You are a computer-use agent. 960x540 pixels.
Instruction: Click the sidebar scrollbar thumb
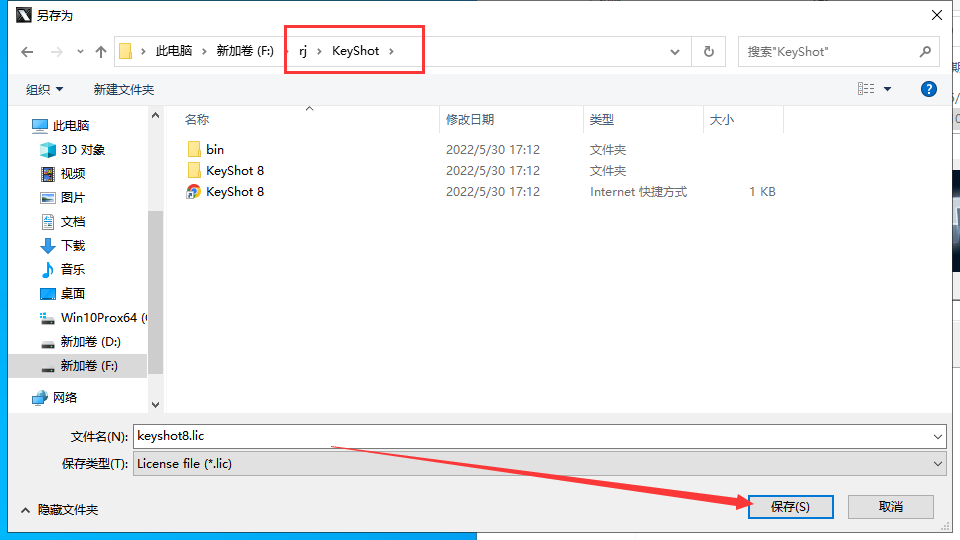tap(156, 292)
